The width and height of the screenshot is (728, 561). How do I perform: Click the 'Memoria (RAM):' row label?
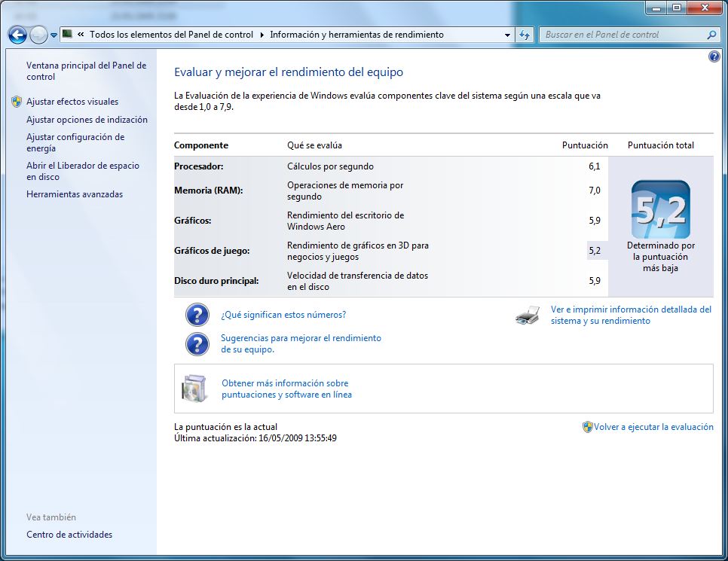[209, 191]
